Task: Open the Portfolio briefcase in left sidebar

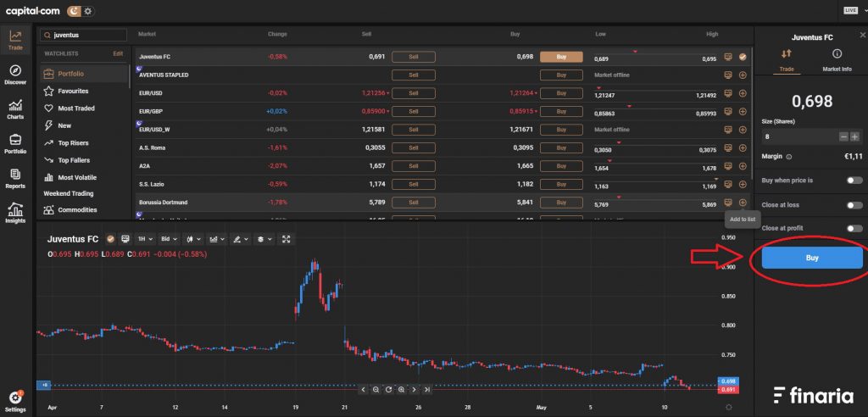Action: pos(15,144)
